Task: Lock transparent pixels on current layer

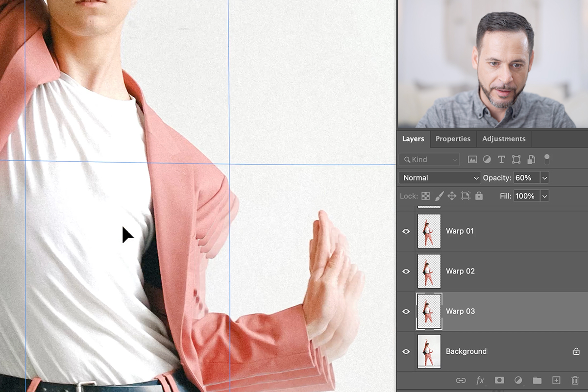Action: click(x=425, y=196)
